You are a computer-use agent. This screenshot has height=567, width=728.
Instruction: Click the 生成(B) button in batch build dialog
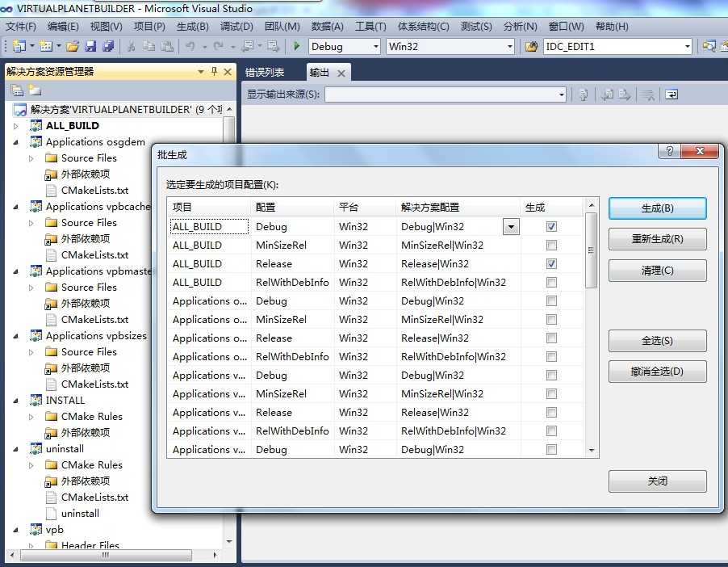point(658,208)
